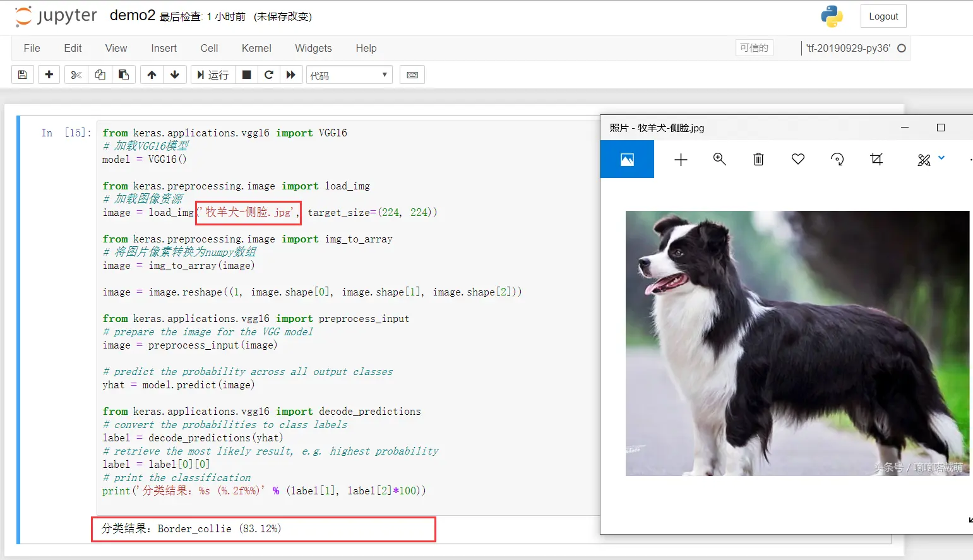Click the 可信的 trusted notebook indicator
The image size is (973, 560).
[x=755, y=48]
